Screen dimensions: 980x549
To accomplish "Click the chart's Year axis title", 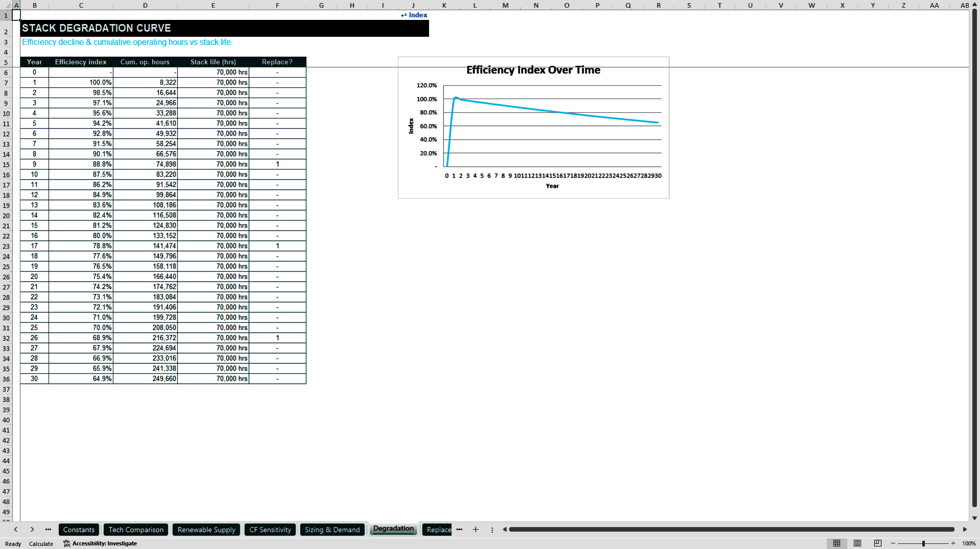I will tap(552, 186).
